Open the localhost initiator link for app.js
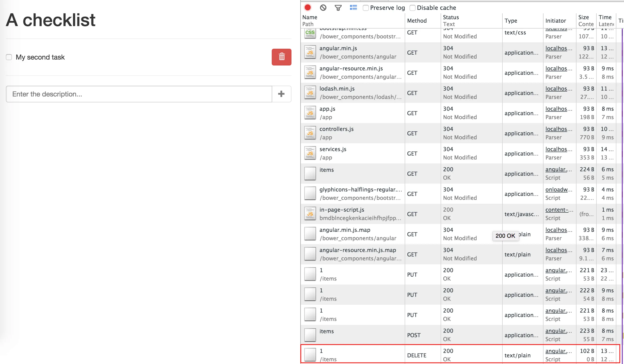 coord(558,109)
